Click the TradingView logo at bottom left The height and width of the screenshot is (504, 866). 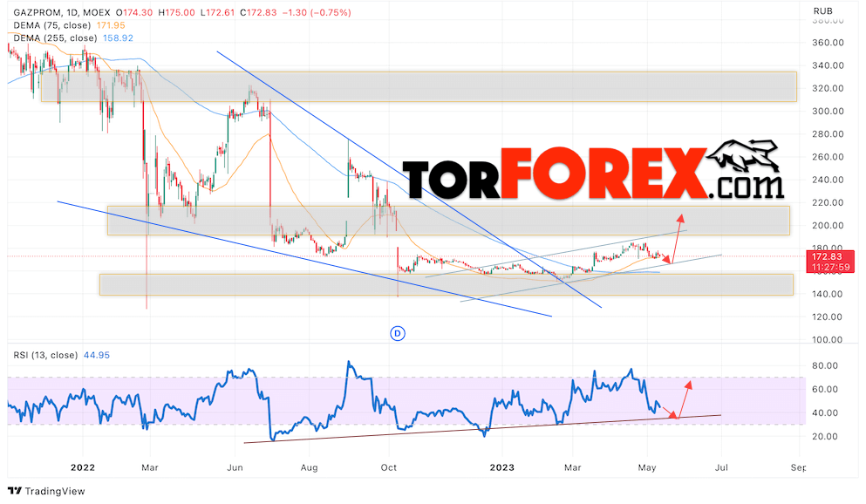pyautogui.click(x=46, y=491)
